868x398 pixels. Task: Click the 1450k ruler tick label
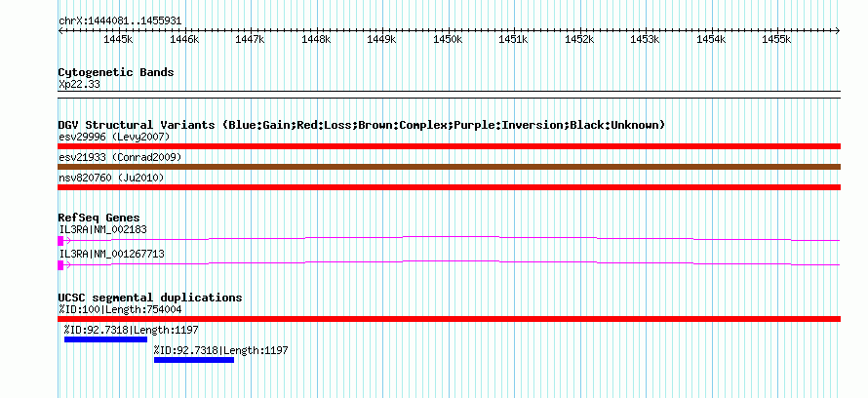(448, 40)
